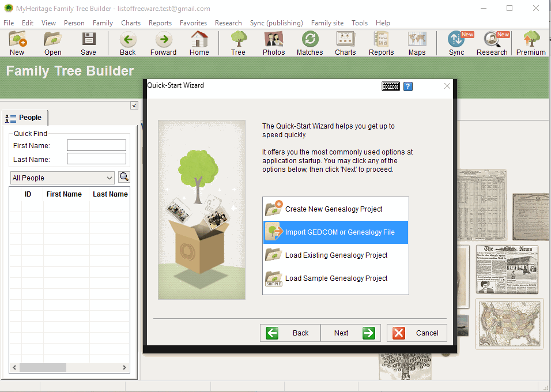Cancel the Quick-Start Wizard
Image resolution: width=551 pixels, height=392 pixels.
tap(417, 333)
